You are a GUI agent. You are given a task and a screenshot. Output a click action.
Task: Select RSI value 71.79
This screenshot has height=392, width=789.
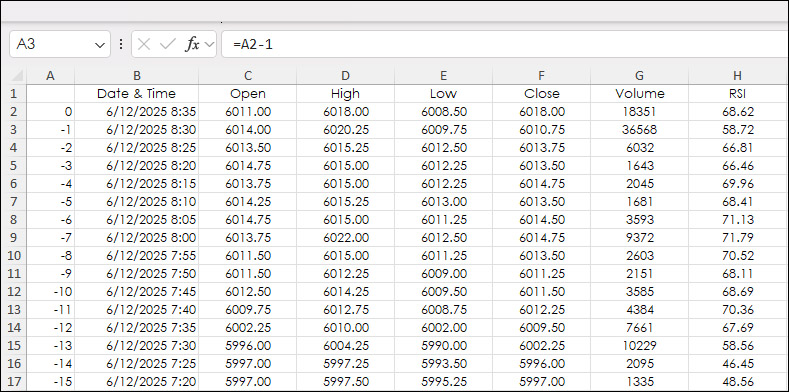click(737, 238)
